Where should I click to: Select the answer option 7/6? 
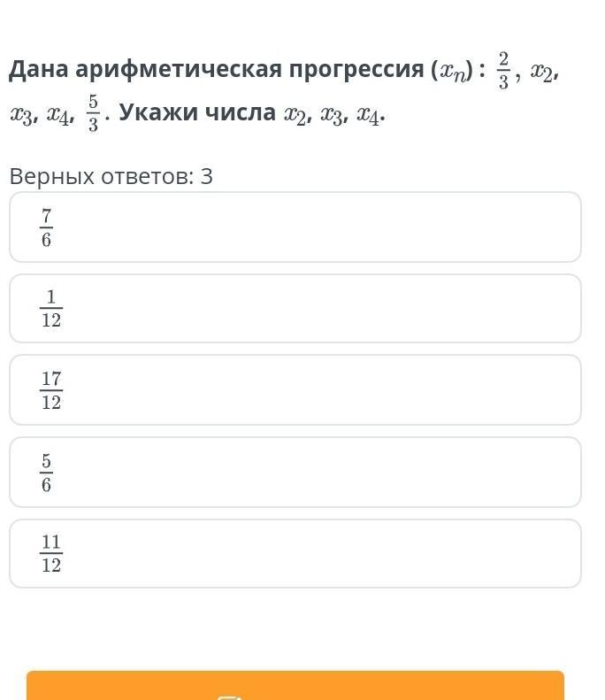(x=295, y=227)
